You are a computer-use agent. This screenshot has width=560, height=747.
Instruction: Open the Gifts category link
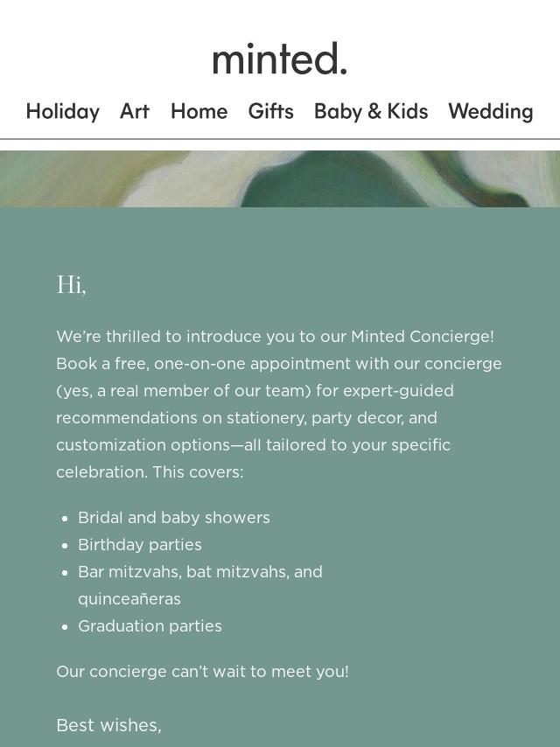click(270, 111)
